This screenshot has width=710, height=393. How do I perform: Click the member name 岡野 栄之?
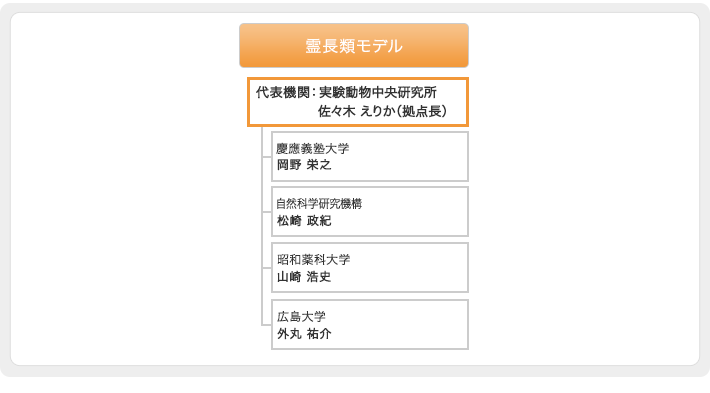point(304,165)
